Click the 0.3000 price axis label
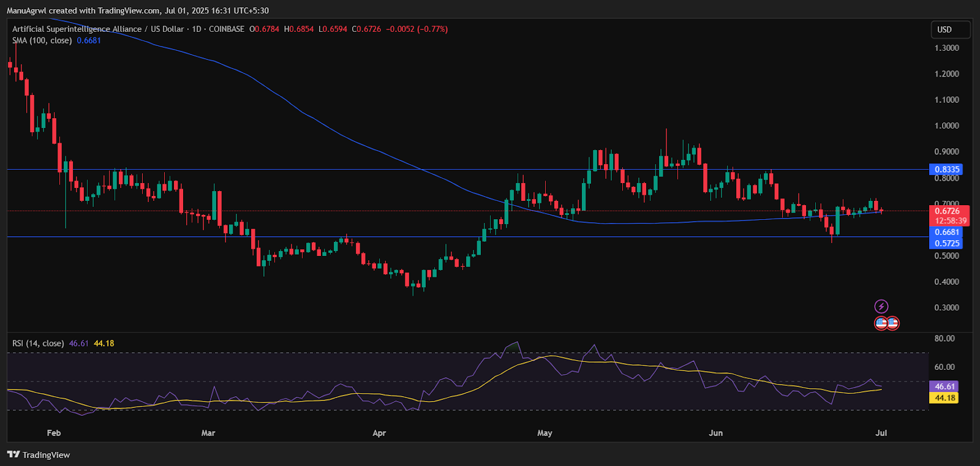 946,307
